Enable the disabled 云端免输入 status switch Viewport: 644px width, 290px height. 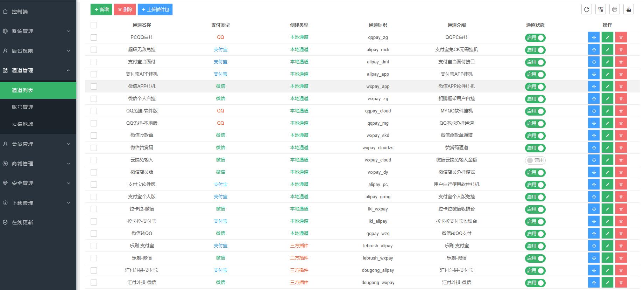click(535, 160)
